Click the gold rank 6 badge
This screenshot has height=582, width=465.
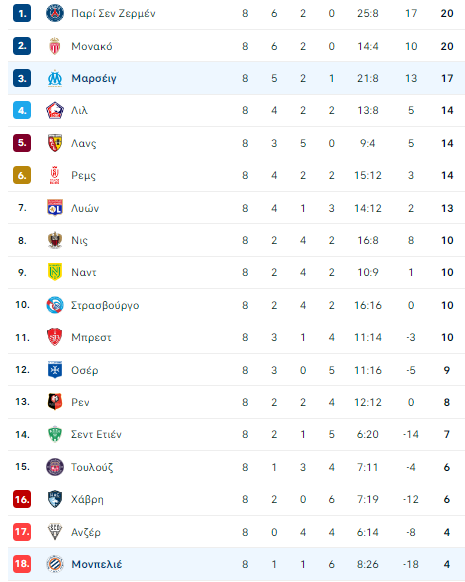22,175
